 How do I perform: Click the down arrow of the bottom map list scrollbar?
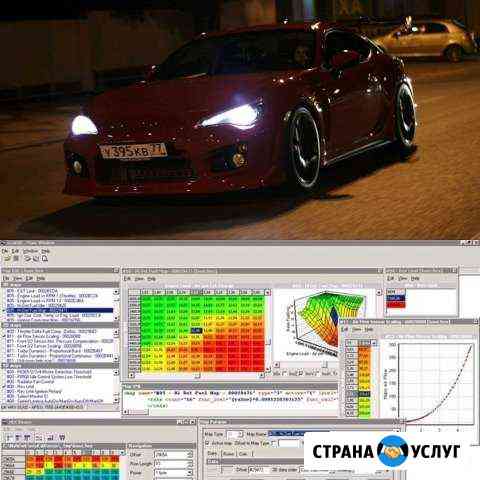coord(116,399)
